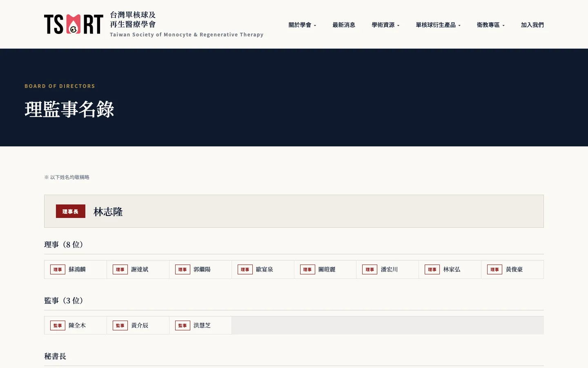
Task: Click the 理事 badge beside 郭繼陽
Action: pyautogui.click(x=183, y=269)
